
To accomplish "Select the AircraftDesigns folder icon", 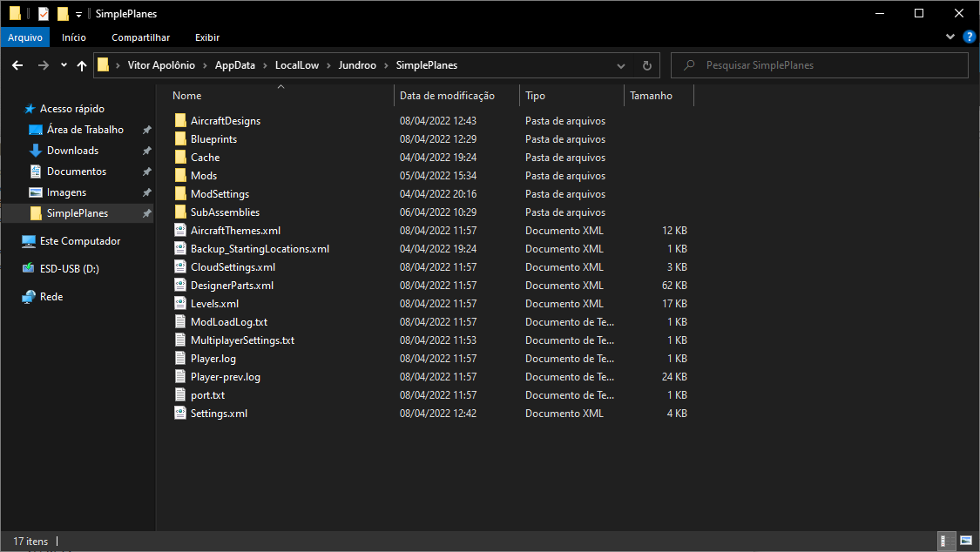I will (x=180, y=120).
